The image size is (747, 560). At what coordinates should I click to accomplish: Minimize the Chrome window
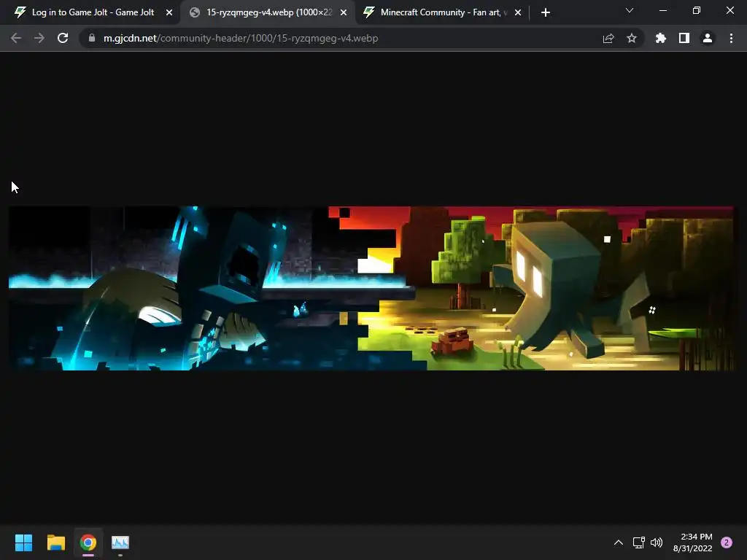tap(662, 10)
